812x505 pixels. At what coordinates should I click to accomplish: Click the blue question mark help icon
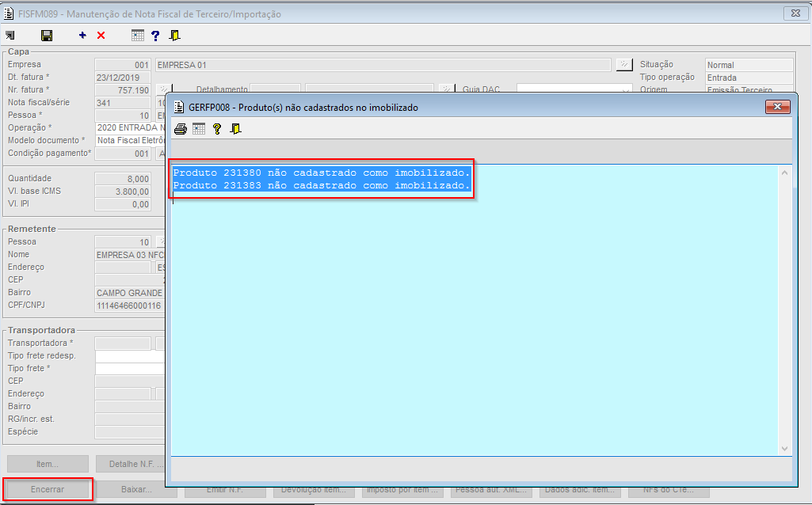tap(155, 35)
